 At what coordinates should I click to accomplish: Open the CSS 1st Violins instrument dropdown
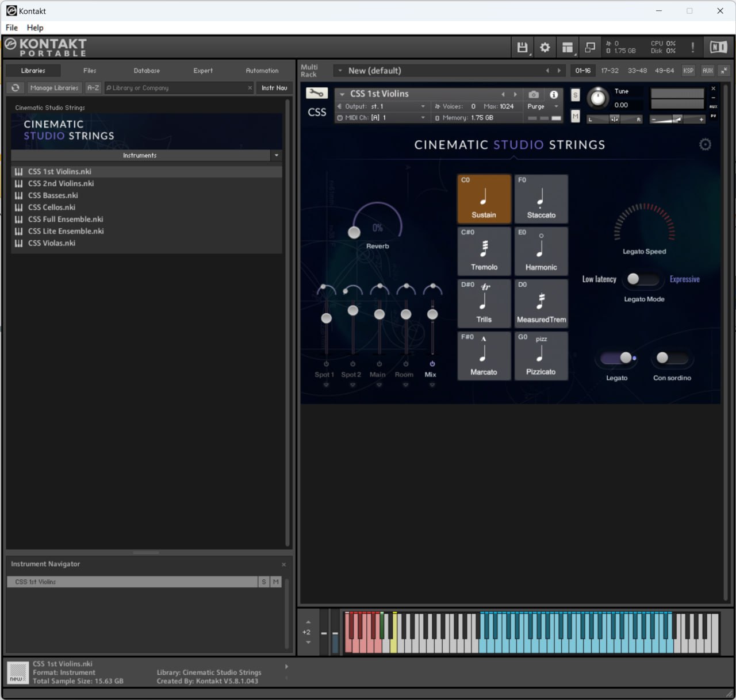click(x=342, y=94)
